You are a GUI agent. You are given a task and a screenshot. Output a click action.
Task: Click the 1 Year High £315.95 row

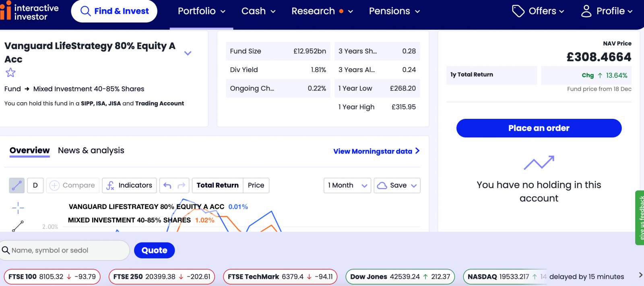pos(377,107)
